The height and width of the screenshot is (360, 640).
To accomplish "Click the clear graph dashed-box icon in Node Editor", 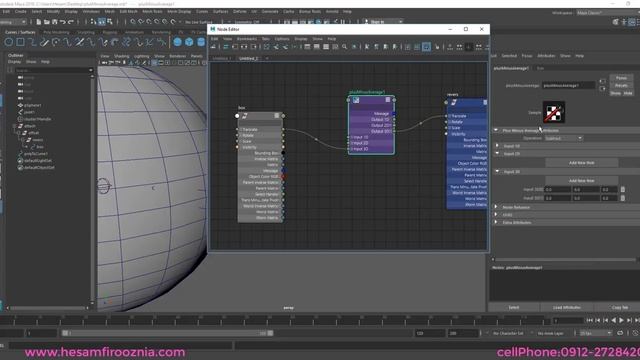I will click(267, 47).
